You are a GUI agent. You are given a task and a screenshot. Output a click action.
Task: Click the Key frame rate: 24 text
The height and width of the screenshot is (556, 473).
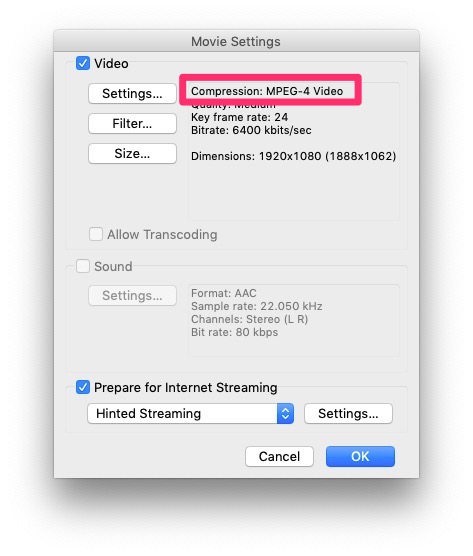click(239, 117)
